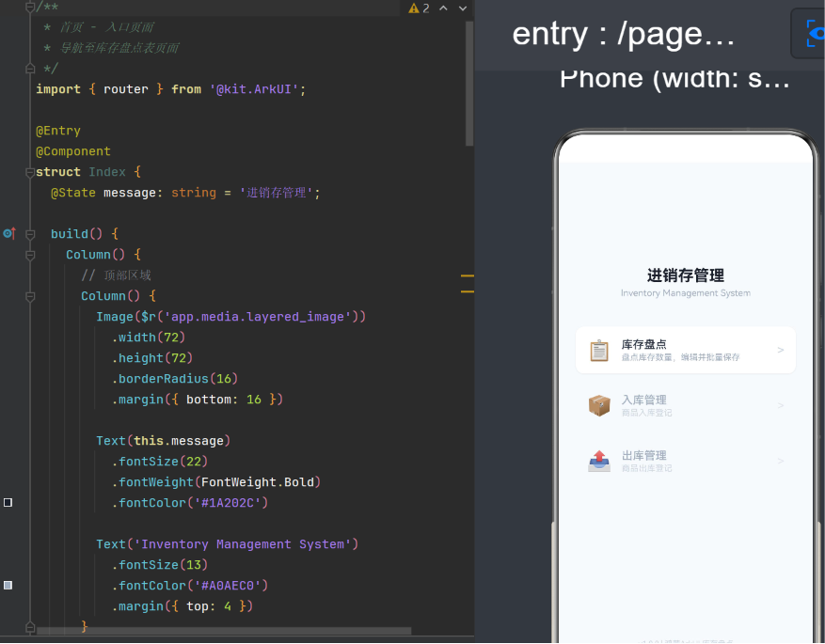Click the 'import' keyword in the code
Image resolution: width=825 pixels, height=644 pixels.
[x=58, y=89]
